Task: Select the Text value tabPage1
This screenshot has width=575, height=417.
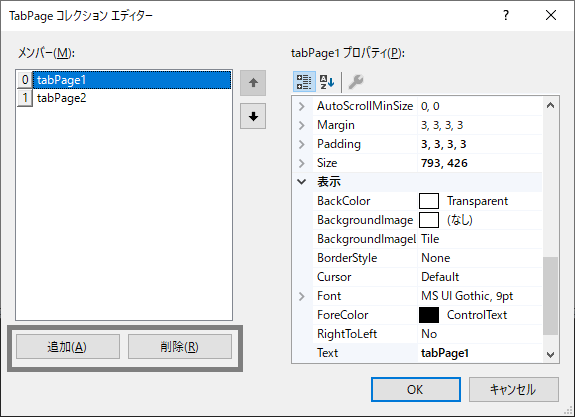Action: [x=480, y=353]
